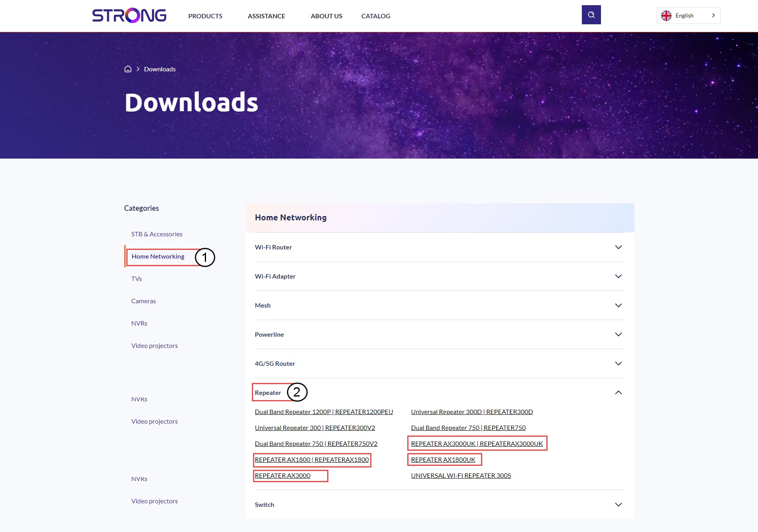Go to home via breadcrumb house icon
Image resolution: width=758 pixels, height=532 pixels.
[128, 69]
